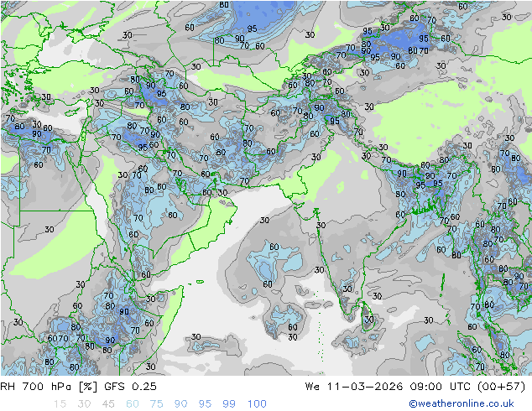Click the '(00+57)' forecast offset text
Screen dimensions: 532x411
pos(501,387)
